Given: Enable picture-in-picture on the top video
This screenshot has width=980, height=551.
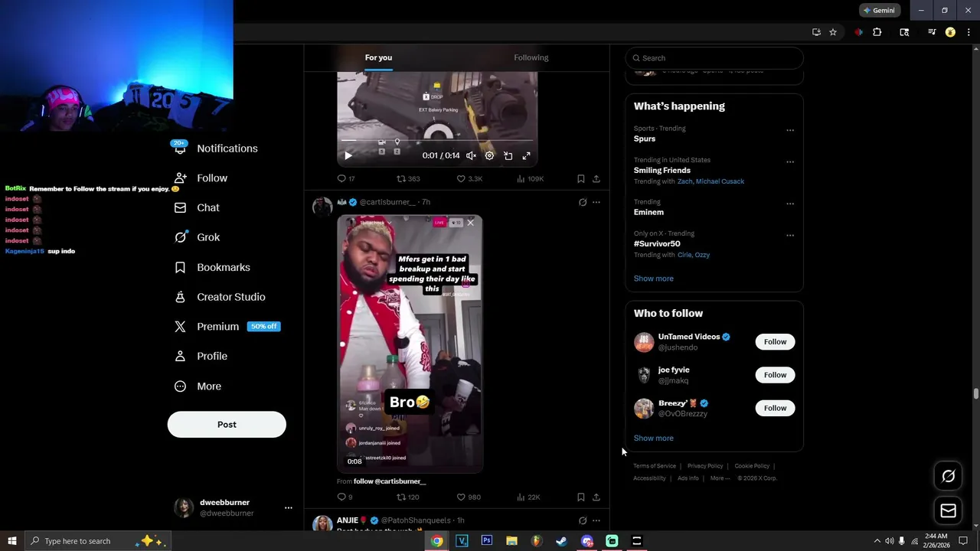Looking at the screenshot, I should pos(508,155).
